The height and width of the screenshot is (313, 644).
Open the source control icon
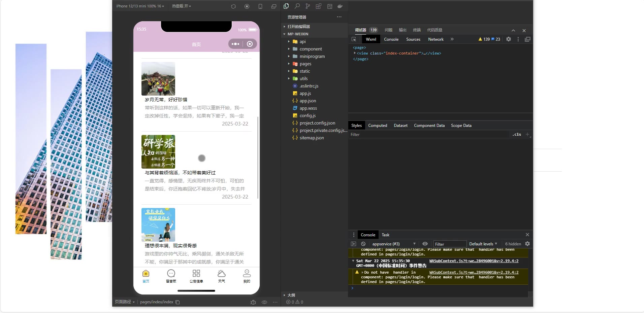point(308,6)
